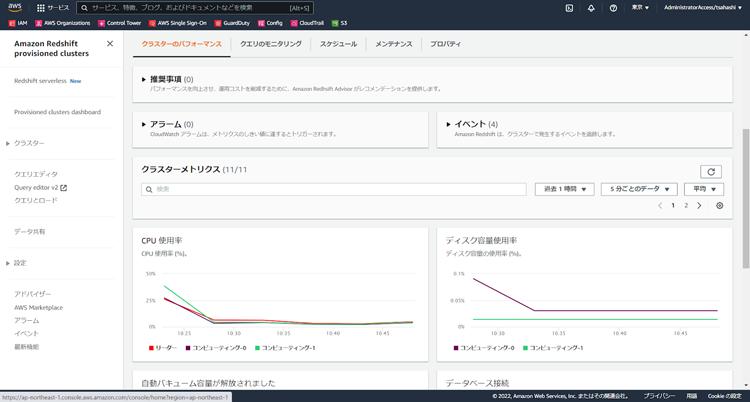Go to the previous metrics page arrow
The height and width of the screenshot is (402, 750).
660,206
